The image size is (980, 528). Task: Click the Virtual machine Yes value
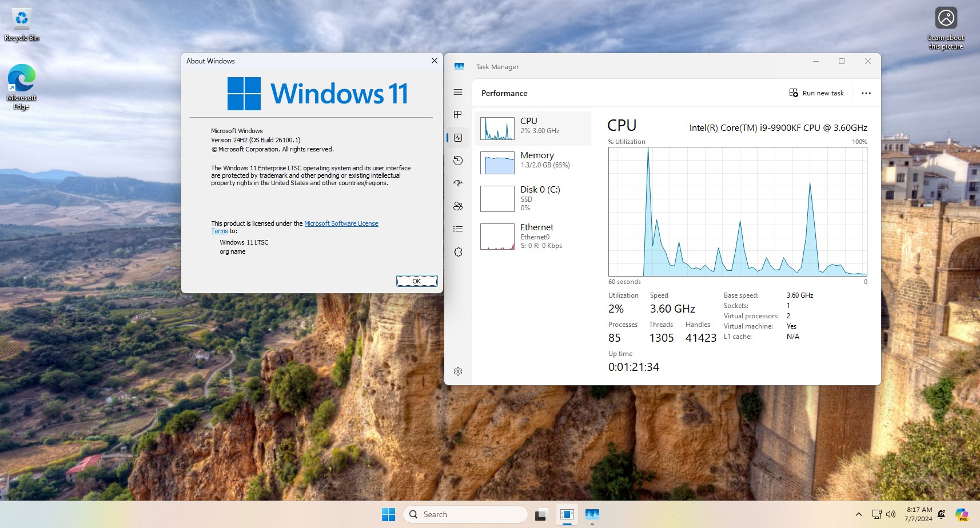click(791, 326)
